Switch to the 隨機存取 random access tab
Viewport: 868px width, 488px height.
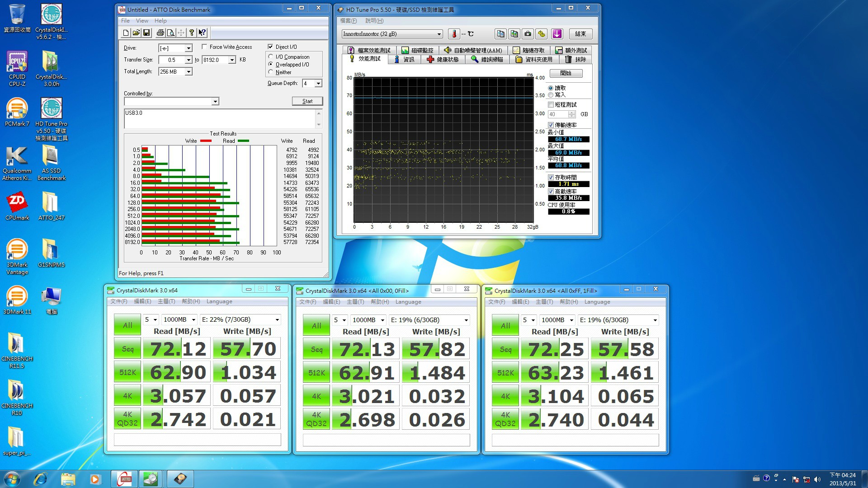(x=529, y=50)
